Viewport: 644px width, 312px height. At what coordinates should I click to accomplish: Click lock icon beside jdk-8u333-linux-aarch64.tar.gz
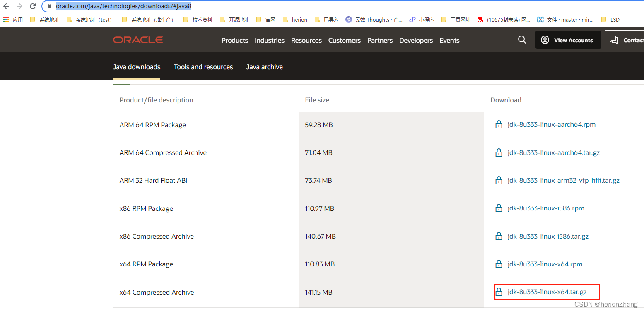[499, 152]
